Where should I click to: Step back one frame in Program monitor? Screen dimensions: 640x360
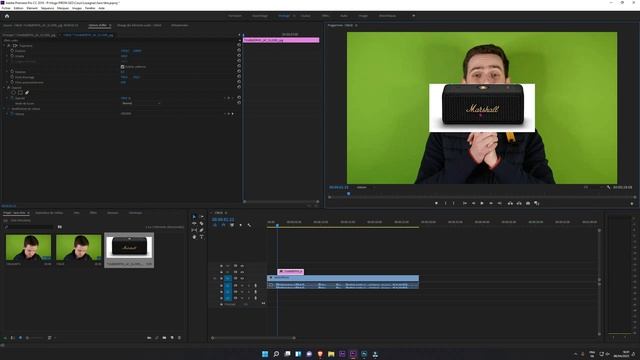point(473,203)
